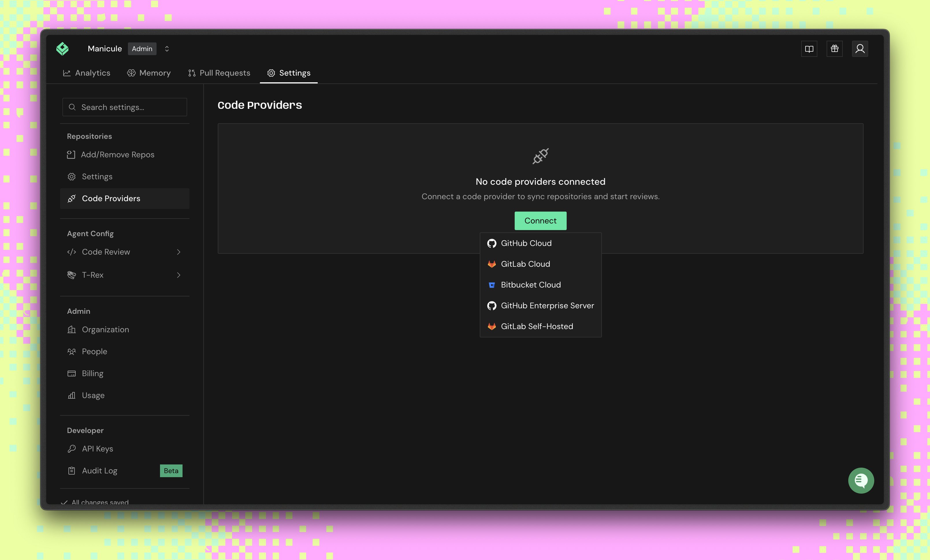The image size is (930, 560).
Task: Open the People admin page
Action: pos(124,352)
